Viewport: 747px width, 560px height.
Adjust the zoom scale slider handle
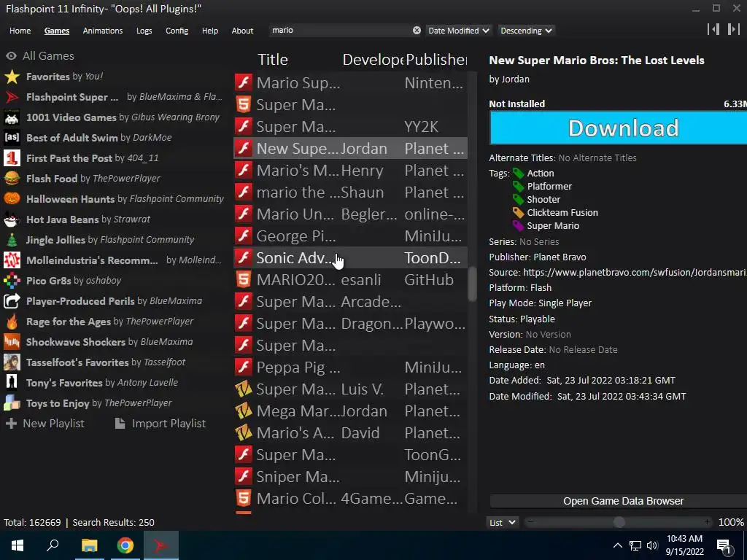pyautogui.click(x=619, y=522)
